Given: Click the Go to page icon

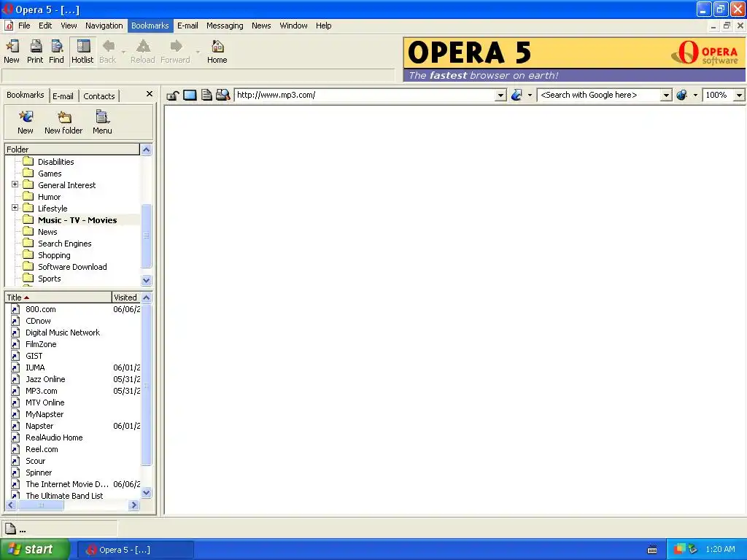Looking at the screenshot, I should click(516, 96).
